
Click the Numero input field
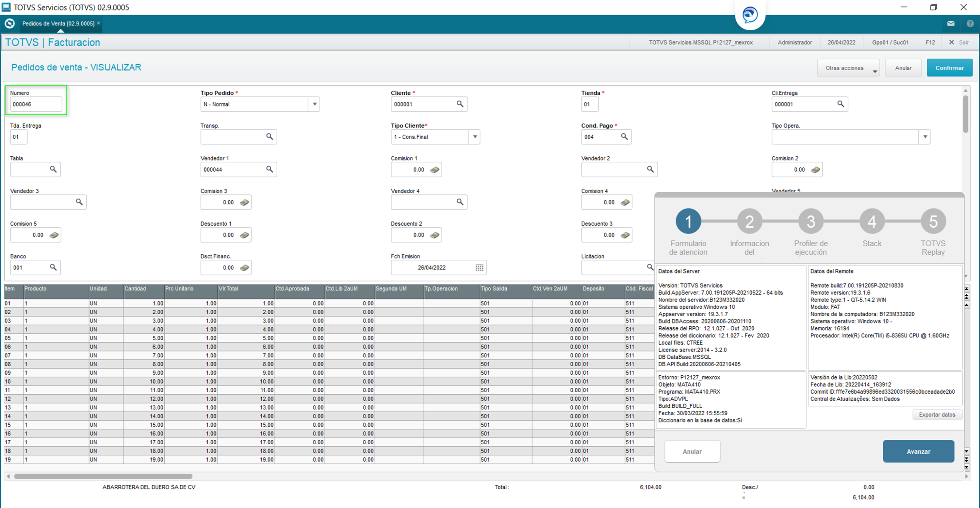point(36,104)
